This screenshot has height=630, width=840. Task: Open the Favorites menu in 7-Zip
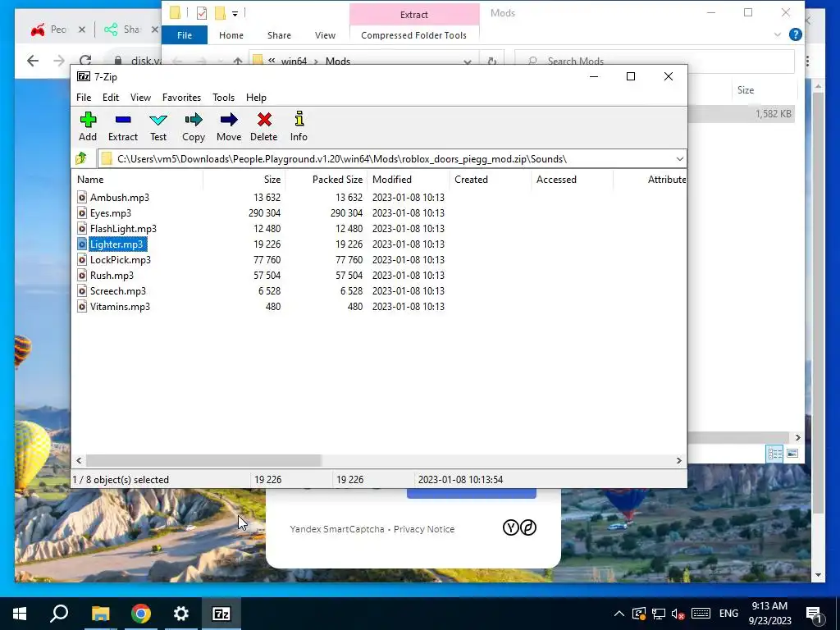[181, 98]
